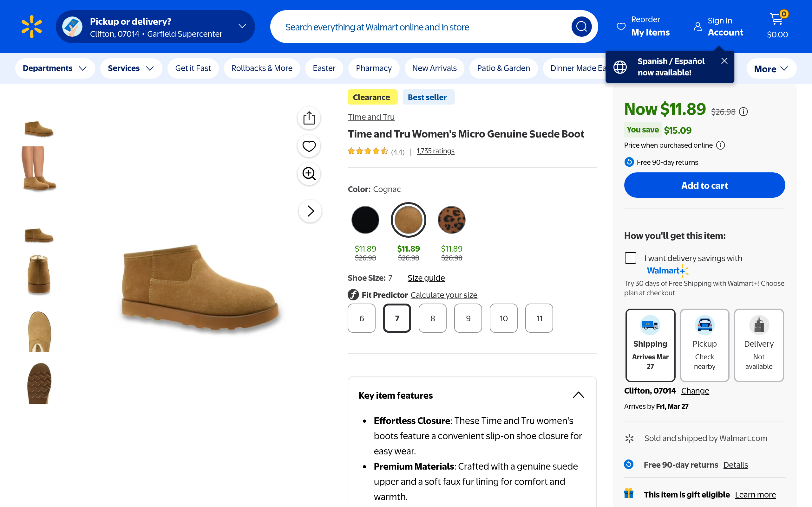Viewport: 812px width, 507px height.
Task: Dismiss the Spanish / Español notification
Action: (x=724, y=61)
